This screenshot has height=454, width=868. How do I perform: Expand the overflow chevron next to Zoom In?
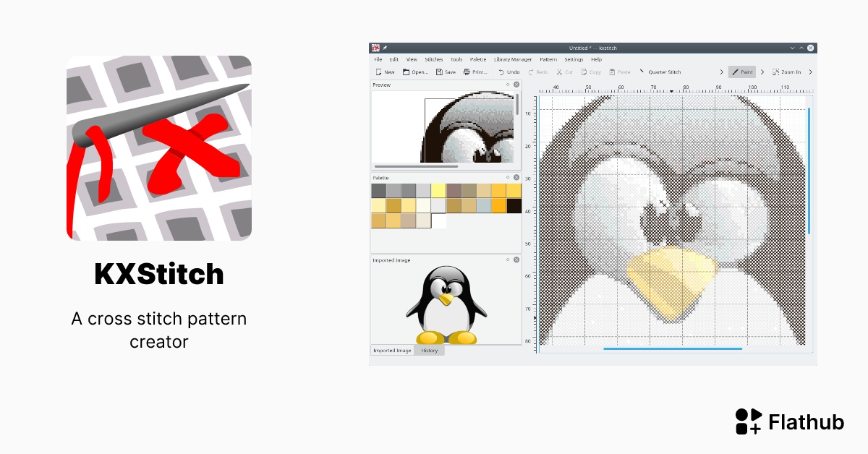[x=810, y=72]
